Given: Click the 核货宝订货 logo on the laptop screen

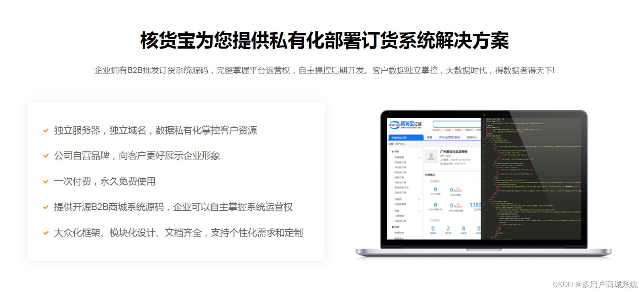Looking at the screenshot, I should (405, 125).
